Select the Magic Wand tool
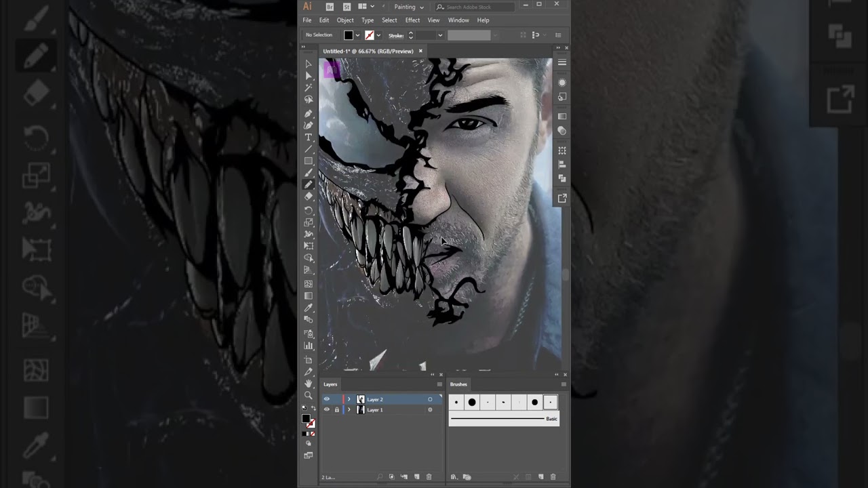The width and height of the screenshot is (868, 488). (309, 87)
